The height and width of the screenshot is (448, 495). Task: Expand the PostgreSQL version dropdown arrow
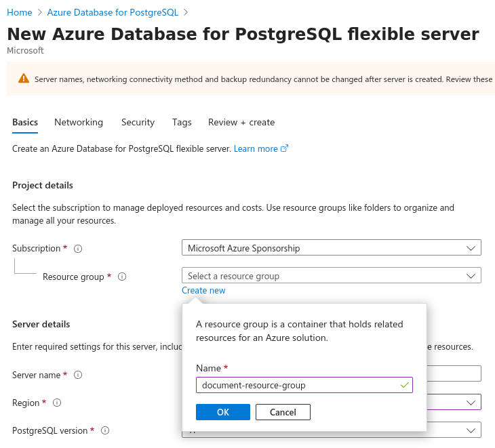point(471,430)
